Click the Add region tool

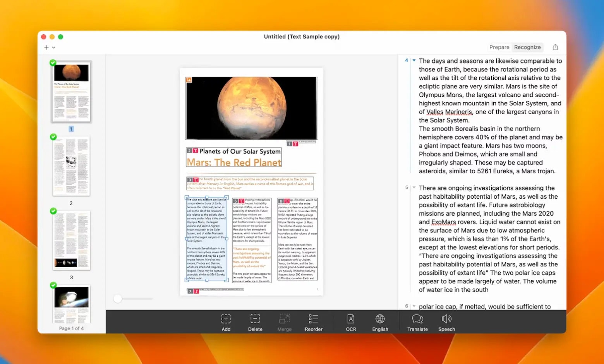pyautogui.click(x=226, y=323)
